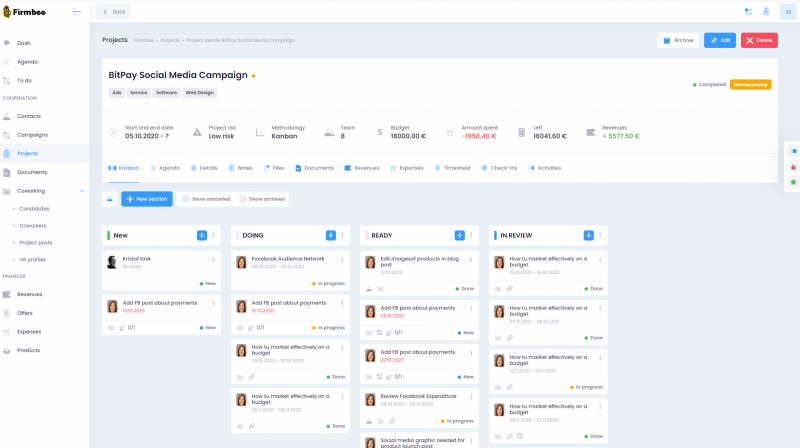Open Revenues in the Finances sidebar
Screen dimensions: 800x448
(30, 294)
